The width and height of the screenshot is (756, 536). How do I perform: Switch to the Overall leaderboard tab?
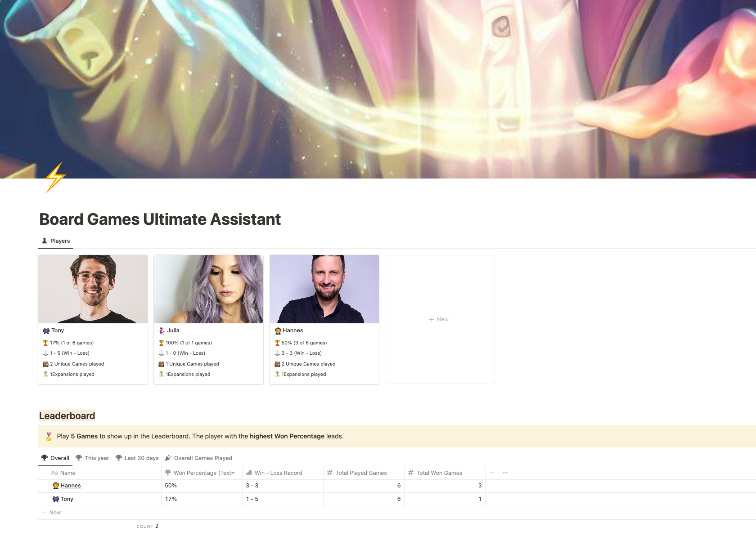pos(55,458)
